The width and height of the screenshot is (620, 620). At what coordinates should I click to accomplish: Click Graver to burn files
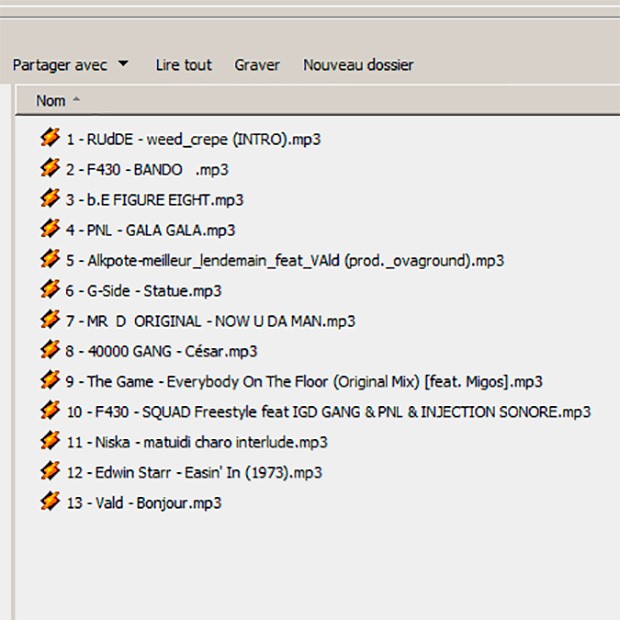(257, 65)
